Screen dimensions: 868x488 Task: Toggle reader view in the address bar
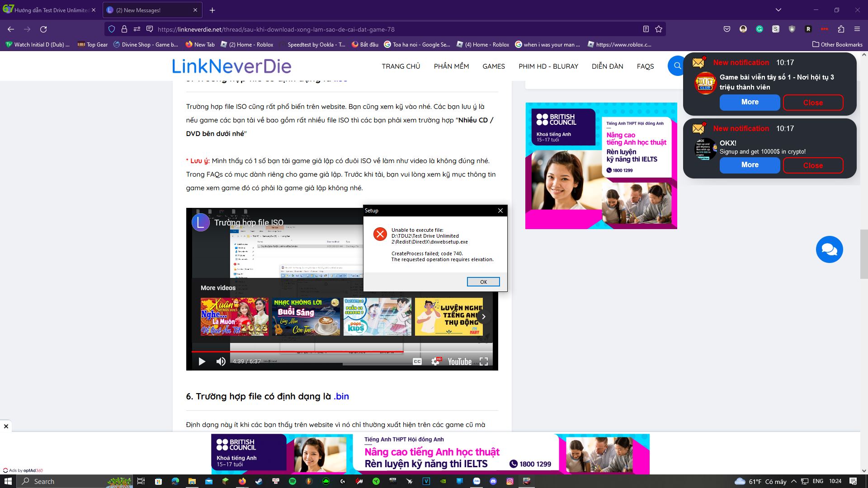click(646, 28)
